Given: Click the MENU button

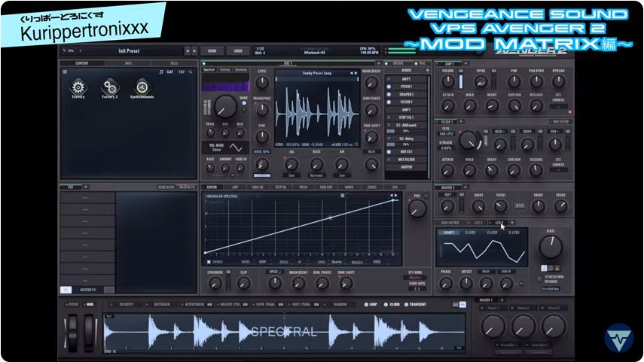Looking at the screenshot, I should [212, 51].
